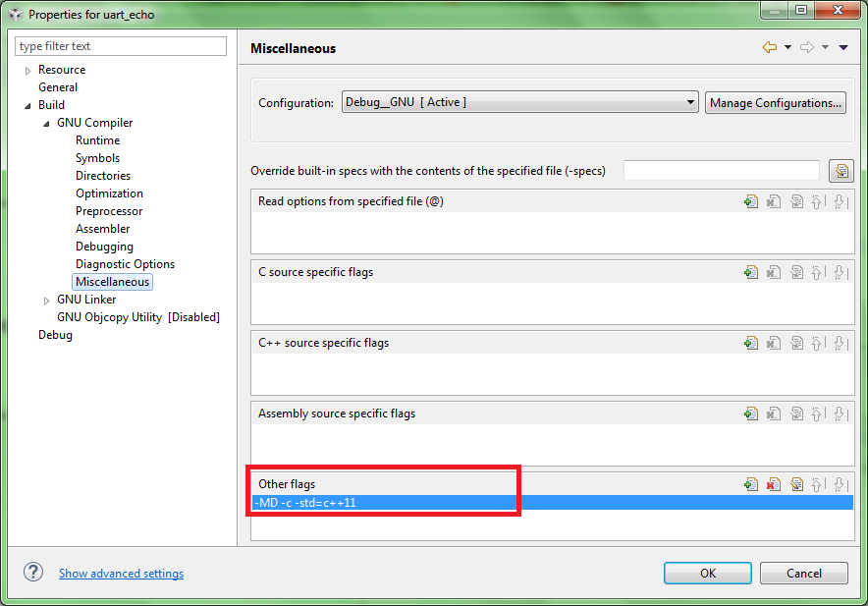Select General in the properties tree

[x=58, y=87]
